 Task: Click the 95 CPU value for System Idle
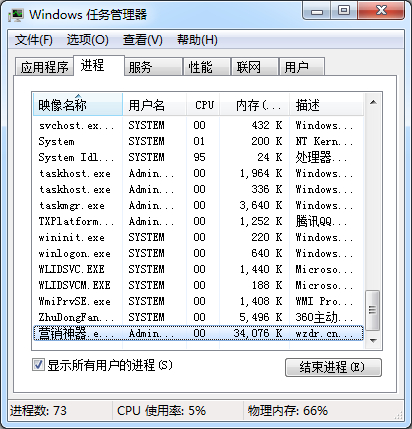tap(199, 157)
